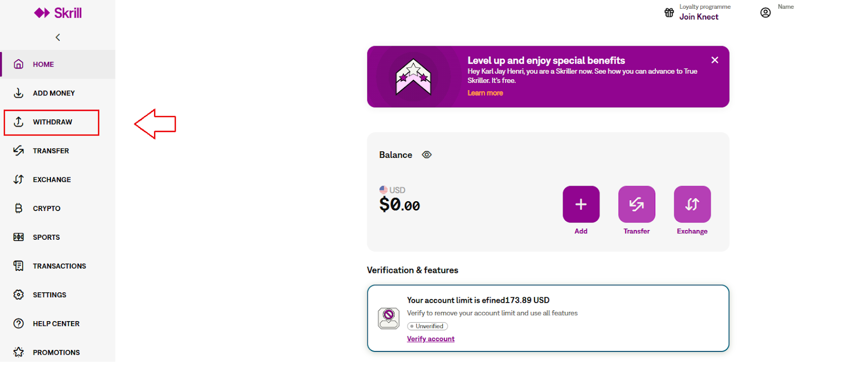Click the Loyalty programme gift icon
The image size is (868, 371).
669,12
